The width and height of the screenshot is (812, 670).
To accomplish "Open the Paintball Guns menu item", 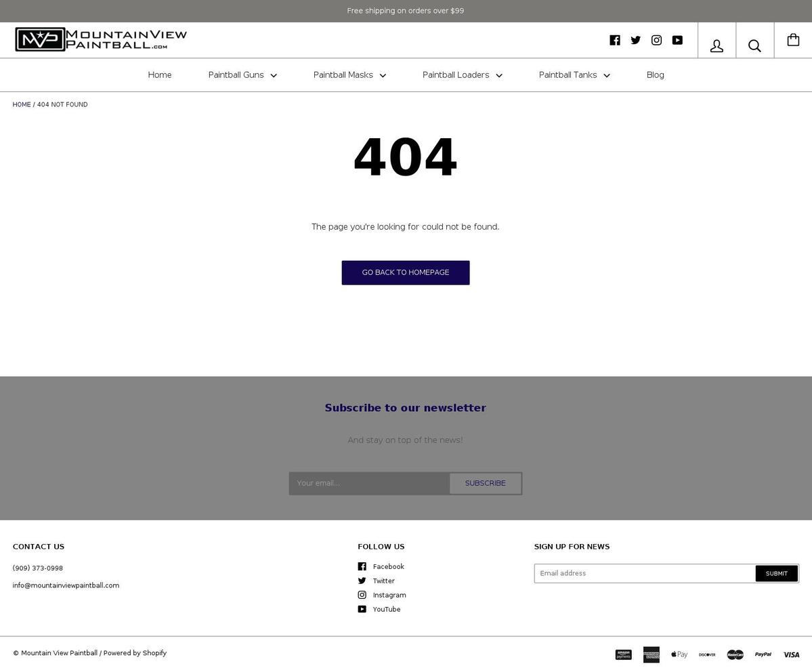I will 236,75.
